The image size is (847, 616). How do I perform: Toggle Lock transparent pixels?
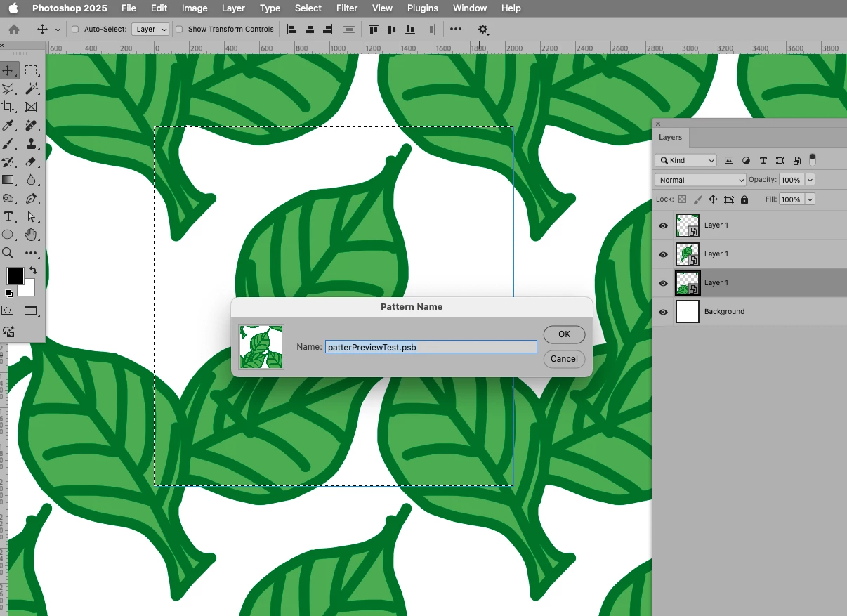(x=682, y=199)
